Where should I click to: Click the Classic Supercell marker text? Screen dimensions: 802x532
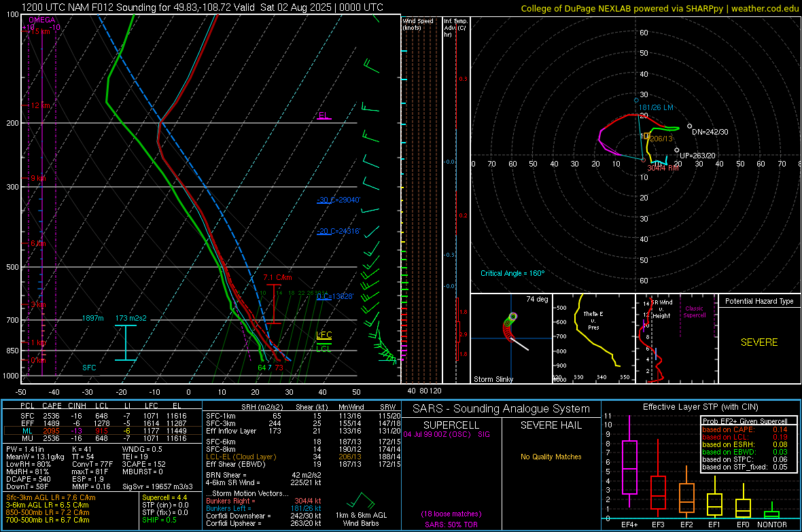(694, 312)
